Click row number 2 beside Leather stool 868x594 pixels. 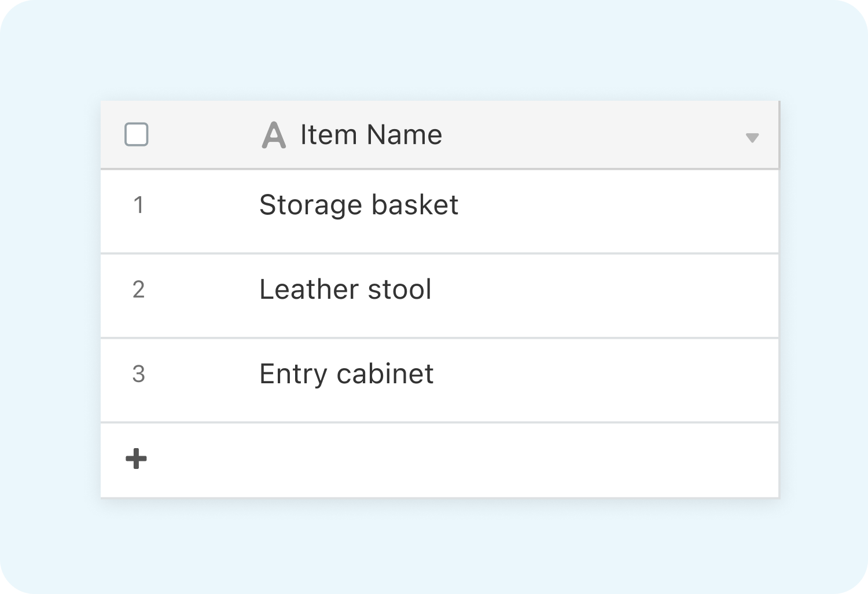139,289
